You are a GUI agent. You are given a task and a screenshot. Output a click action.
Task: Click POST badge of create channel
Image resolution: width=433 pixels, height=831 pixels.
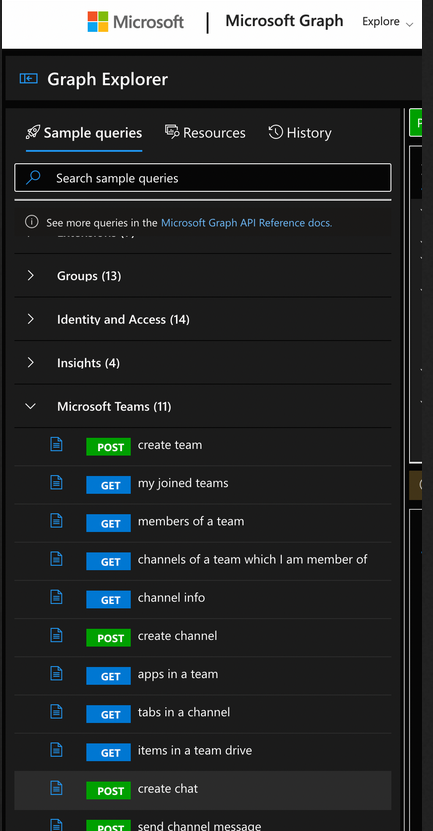point(109,638)
